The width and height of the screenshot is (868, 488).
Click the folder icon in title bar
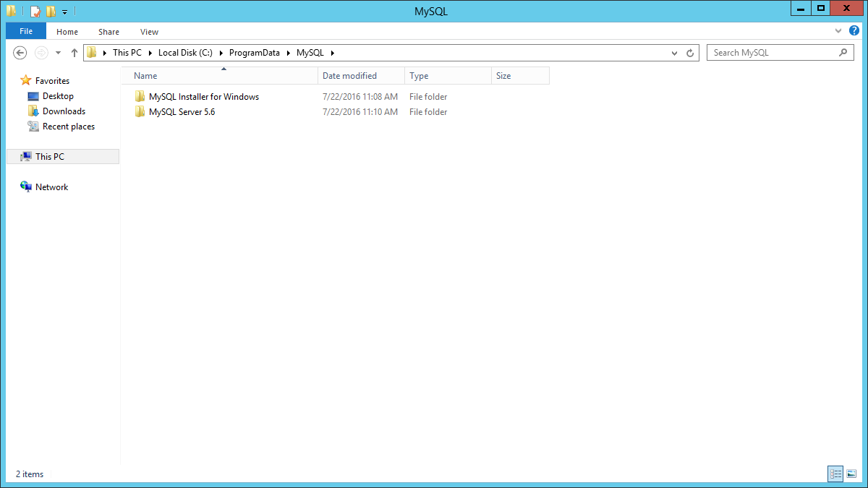[12, 11]
